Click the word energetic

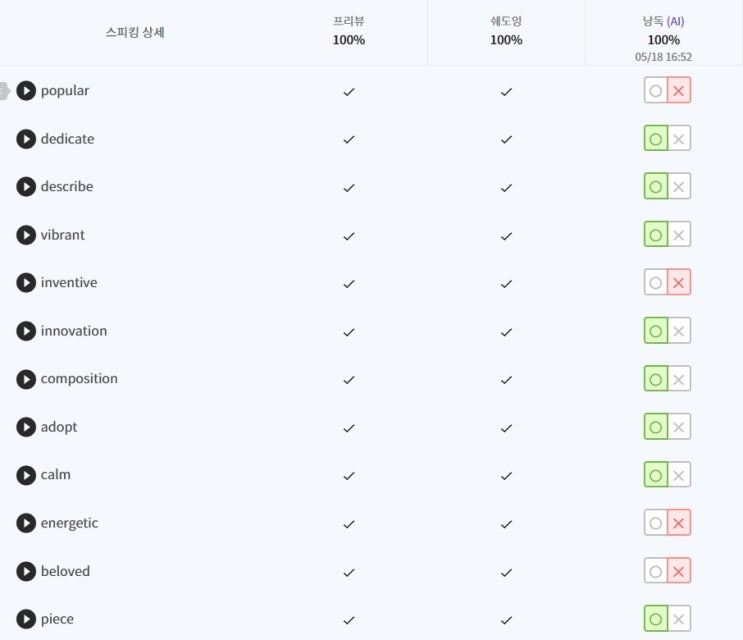pos(69,523)
